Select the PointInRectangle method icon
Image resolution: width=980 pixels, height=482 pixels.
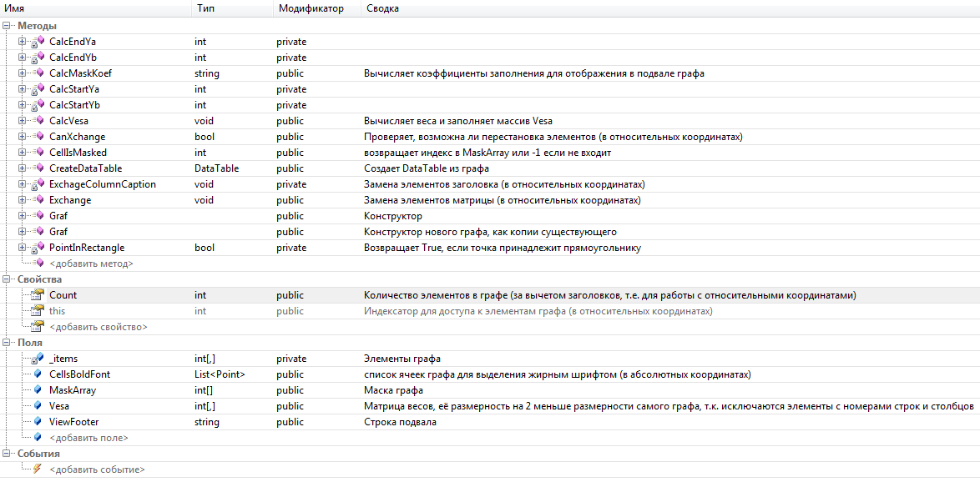tap(38, 248)
